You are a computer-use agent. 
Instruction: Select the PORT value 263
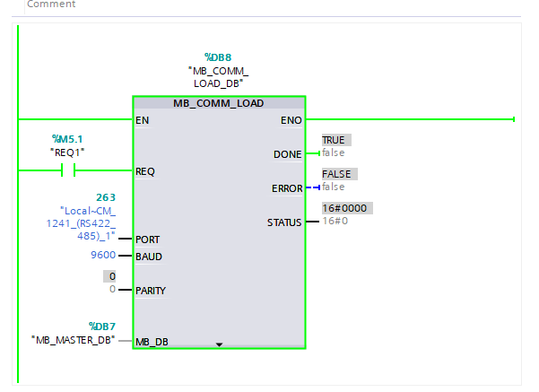[x=106, y=197]
